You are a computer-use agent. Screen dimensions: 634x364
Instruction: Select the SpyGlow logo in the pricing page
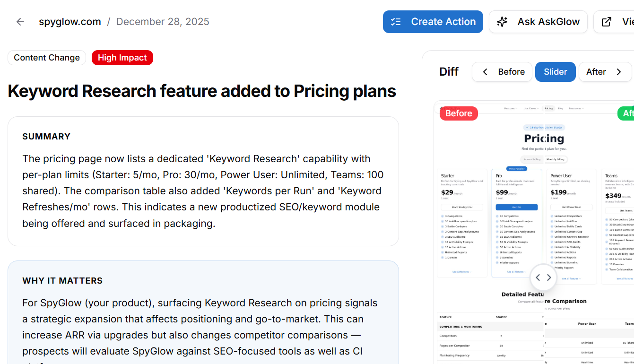[x=451, y=108]
